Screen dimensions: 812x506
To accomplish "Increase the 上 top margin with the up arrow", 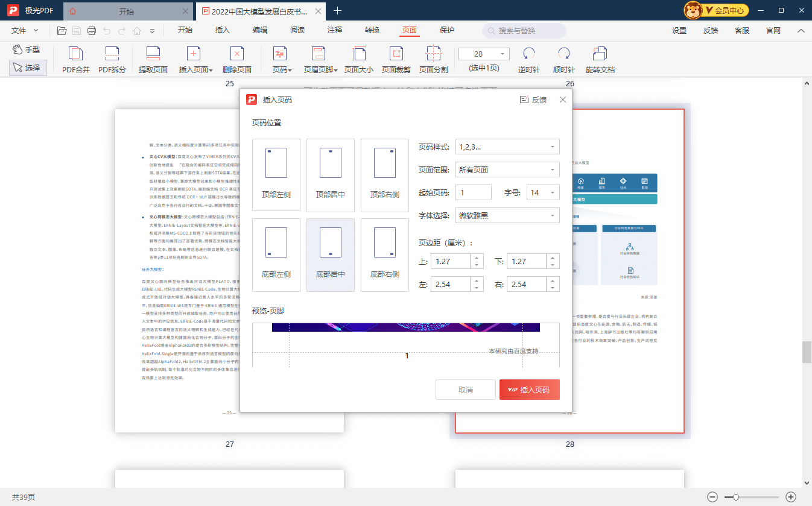I will tap(477, 258).
